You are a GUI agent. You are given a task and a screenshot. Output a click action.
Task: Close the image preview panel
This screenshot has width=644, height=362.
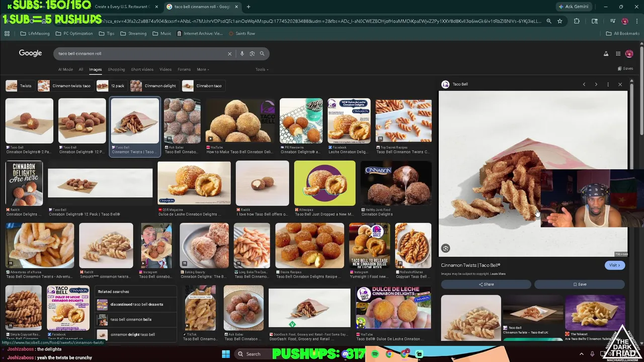[x=620, y=84]
